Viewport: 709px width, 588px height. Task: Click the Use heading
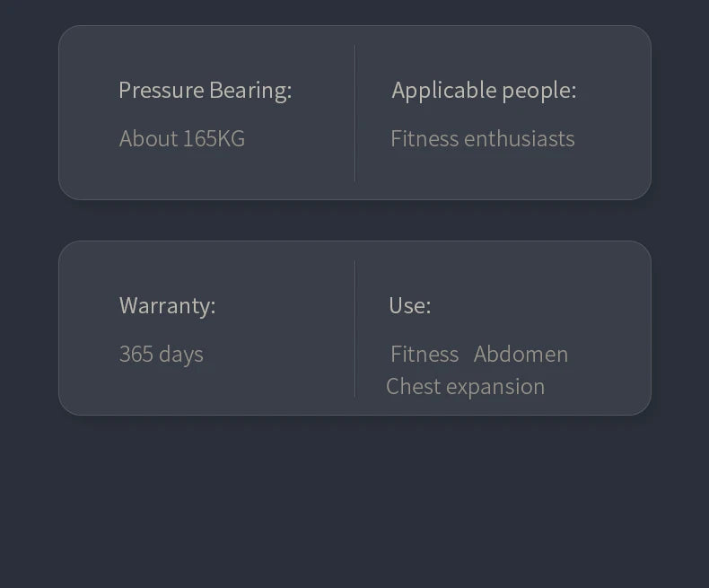click(409, 305)
